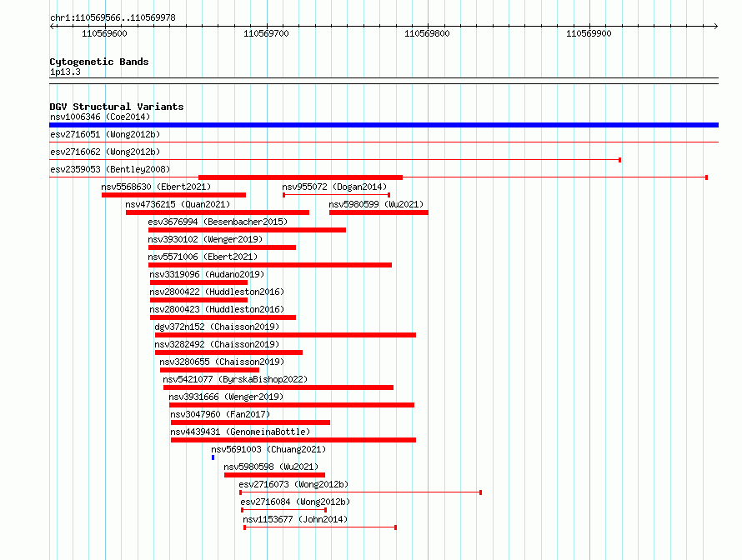Screen dimensions: 742x560
Task: Click the nsv2800422 (Huddleston2016) label
Action: tap(217, 292)
